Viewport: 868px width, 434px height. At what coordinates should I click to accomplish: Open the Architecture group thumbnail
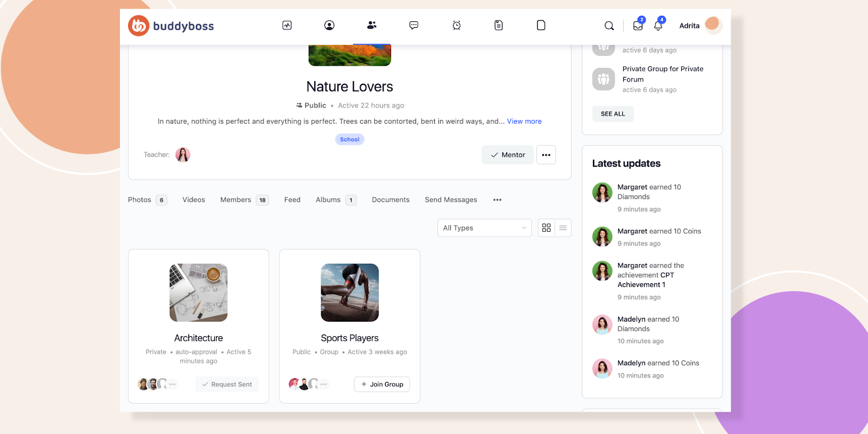click(199, 293)
